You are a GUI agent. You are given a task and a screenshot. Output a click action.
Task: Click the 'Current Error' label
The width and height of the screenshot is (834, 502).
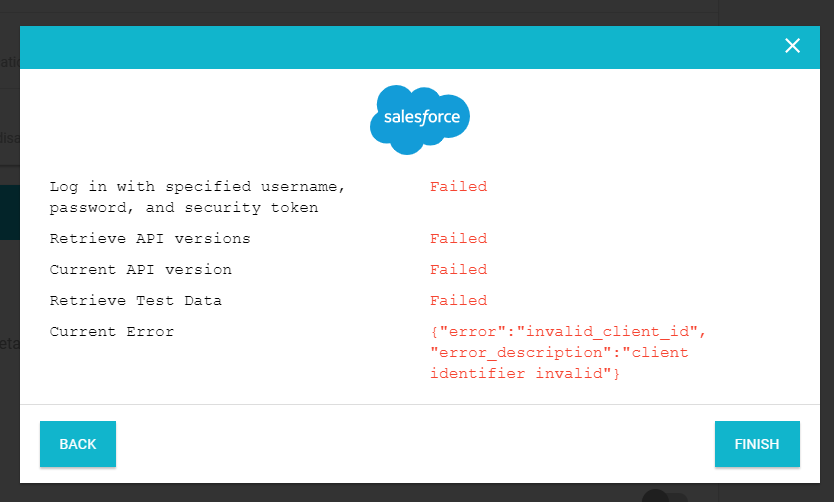tap(111, 332)
